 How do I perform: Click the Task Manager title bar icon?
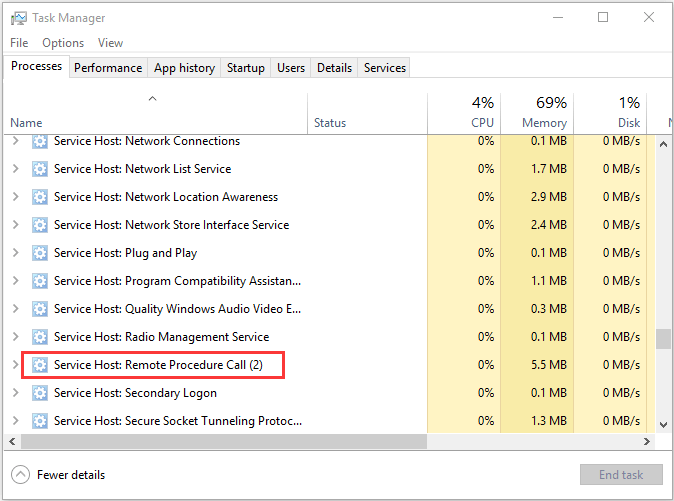[x=18, y=18]
